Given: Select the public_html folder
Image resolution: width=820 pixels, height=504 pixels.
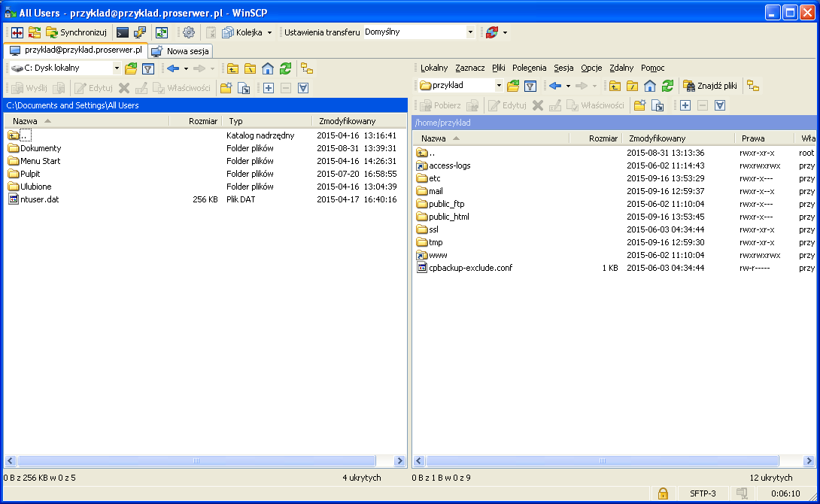Looking at the screenshot, I should point(448,217).
